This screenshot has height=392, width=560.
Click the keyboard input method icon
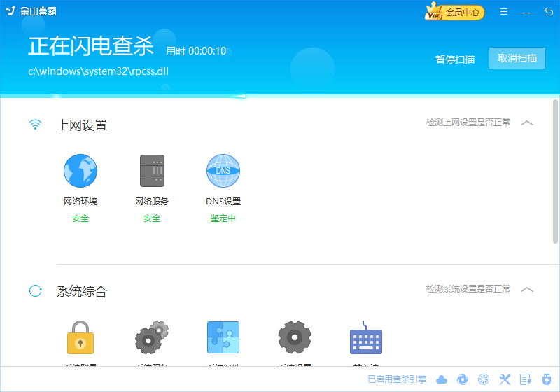tap(366, 337)
